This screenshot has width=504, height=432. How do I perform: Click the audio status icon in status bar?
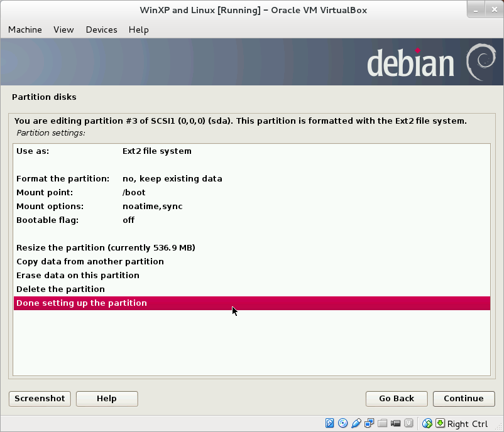pyautogui.click(x=357, y=424)
